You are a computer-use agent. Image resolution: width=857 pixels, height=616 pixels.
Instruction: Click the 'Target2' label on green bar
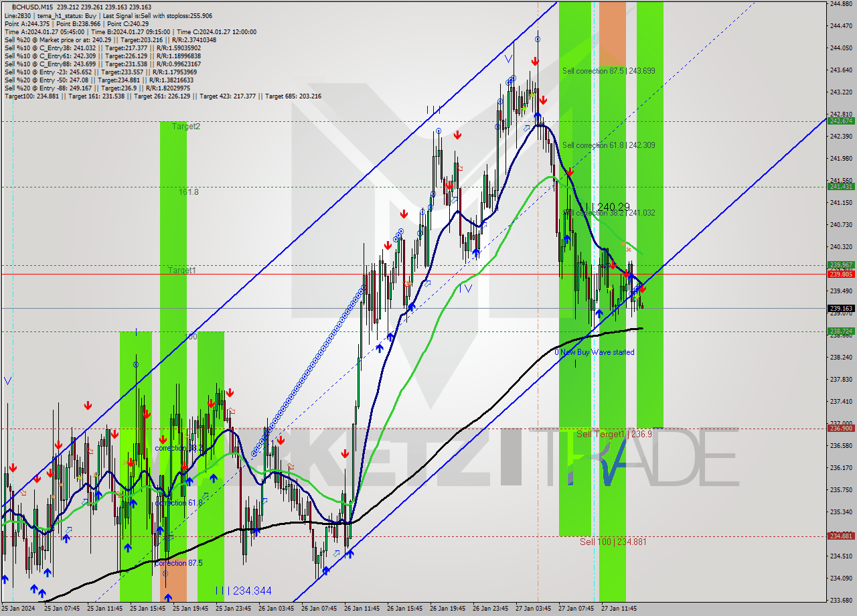(x=186, y=126)
